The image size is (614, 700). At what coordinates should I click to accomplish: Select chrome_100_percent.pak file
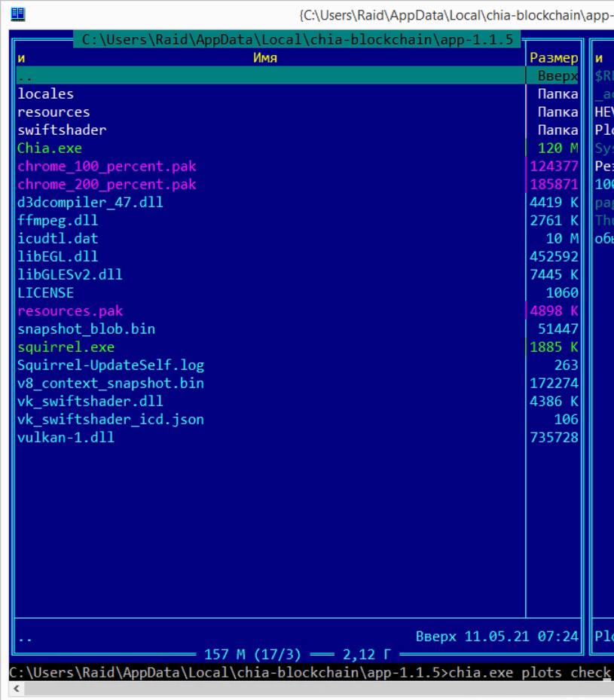(107, 166)
